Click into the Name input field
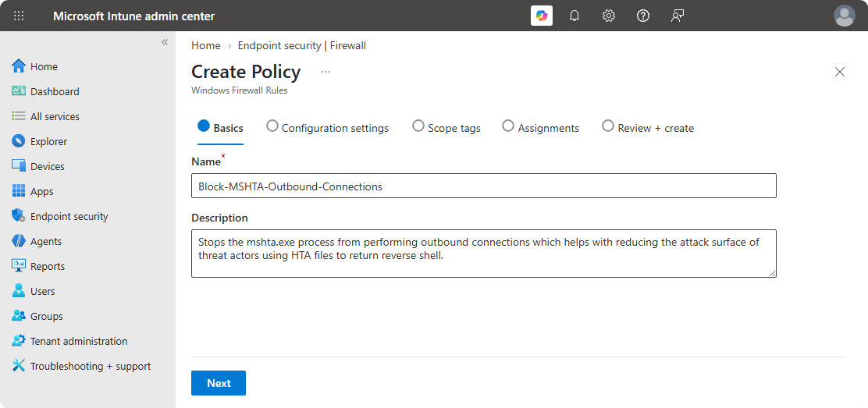The width and height of the screenshot is (868, 408). pos(484,186)
